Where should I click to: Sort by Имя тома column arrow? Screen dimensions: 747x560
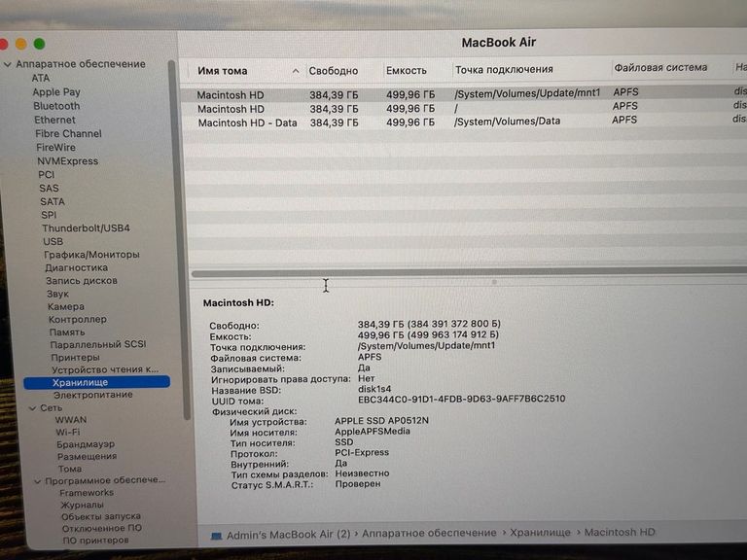tap(296, 71)
